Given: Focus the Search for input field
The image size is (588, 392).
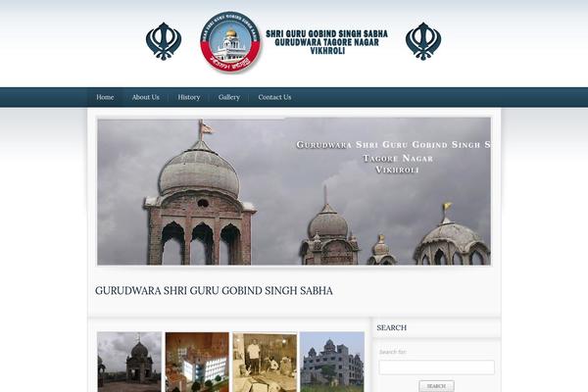Looking at the screenshot, I should coord(436,367).
